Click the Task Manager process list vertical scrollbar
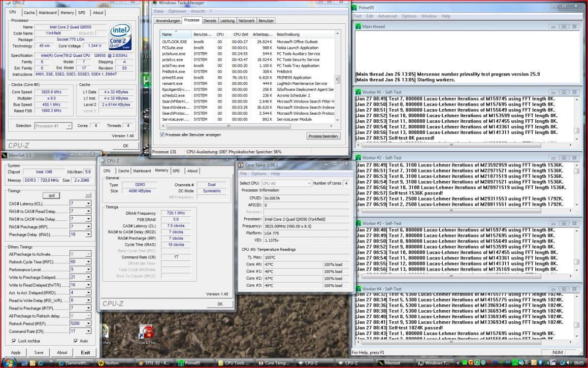This screenshot has width=588, height=368. [338, 77]
